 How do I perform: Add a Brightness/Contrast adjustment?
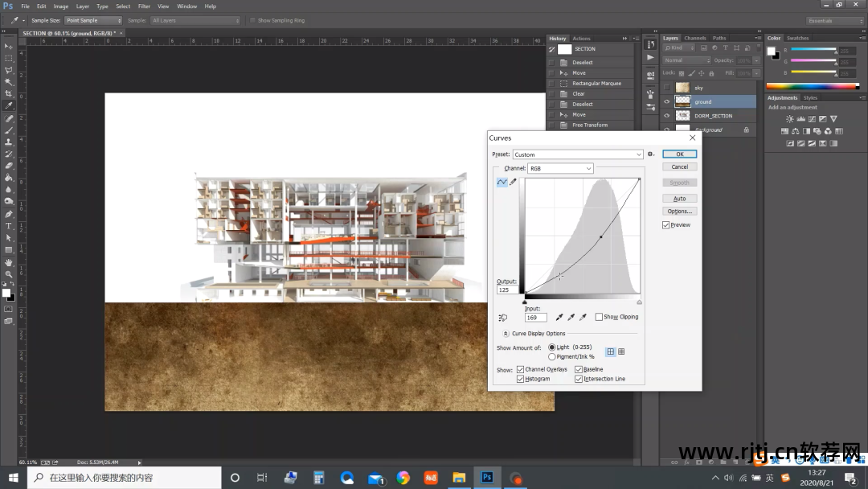click(x=789, y=119)
